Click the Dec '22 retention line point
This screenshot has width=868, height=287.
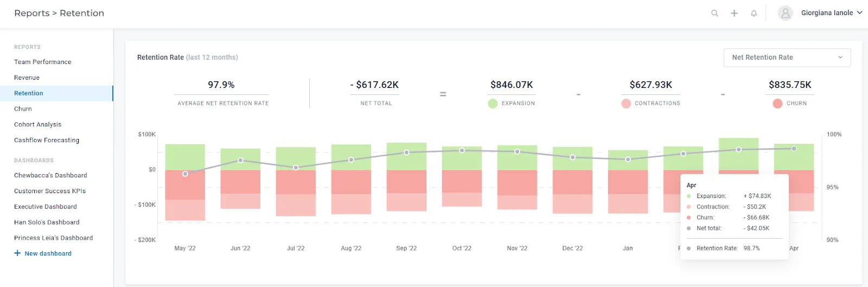click(572, 157)
